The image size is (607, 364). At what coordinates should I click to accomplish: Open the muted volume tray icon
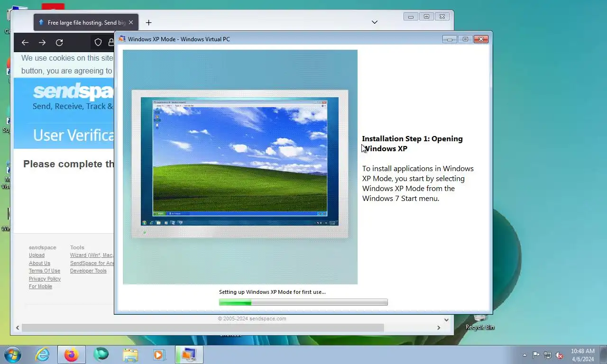click(560, 355)
